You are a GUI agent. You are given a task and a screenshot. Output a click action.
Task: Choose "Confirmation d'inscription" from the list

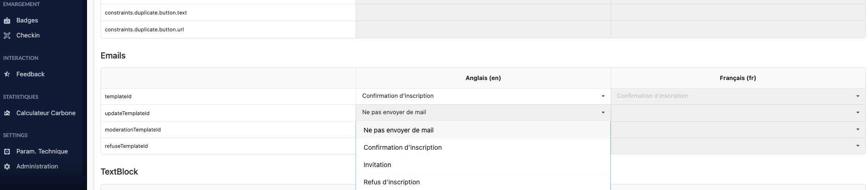pyautogui.click(x=402, y=148)
